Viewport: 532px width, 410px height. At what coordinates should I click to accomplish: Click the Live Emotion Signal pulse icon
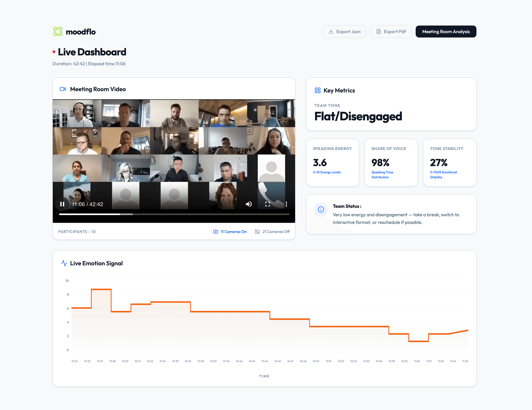pyautogui.click(x=64, y=263)
